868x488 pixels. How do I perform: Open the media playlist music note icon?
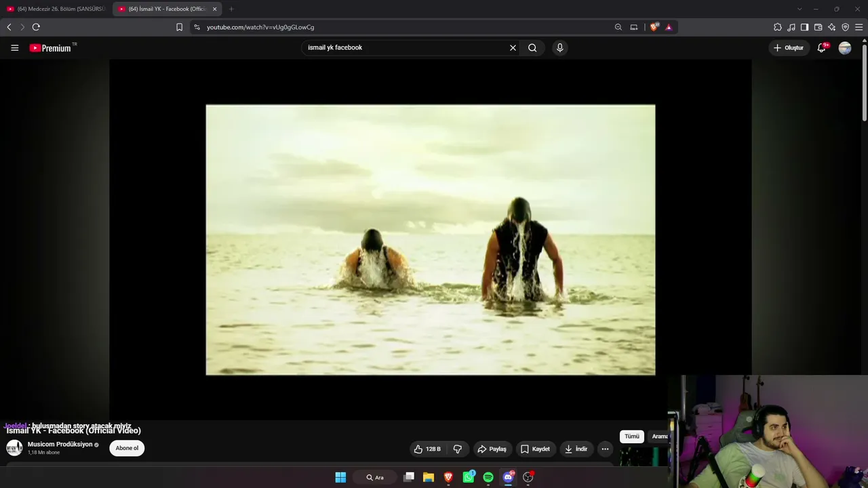click(x=791, y=27)
